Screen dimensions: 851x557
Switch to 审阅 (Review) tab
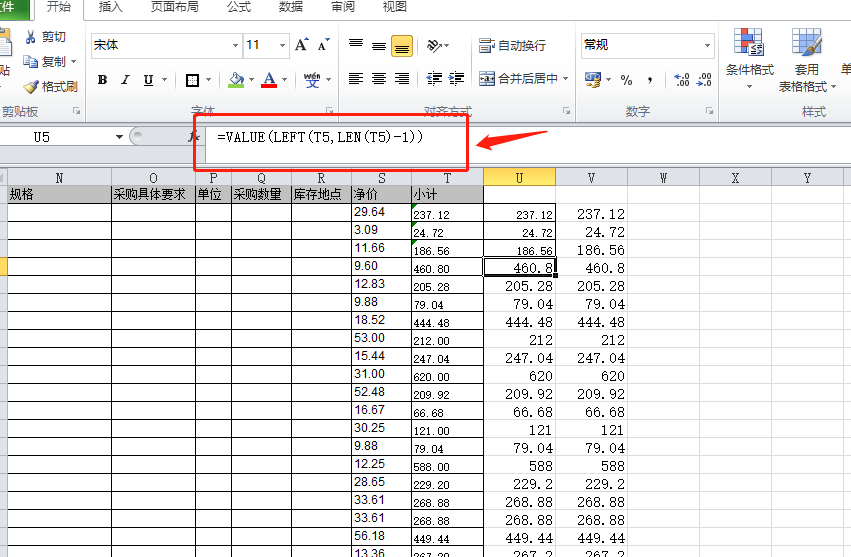point(343,7)
